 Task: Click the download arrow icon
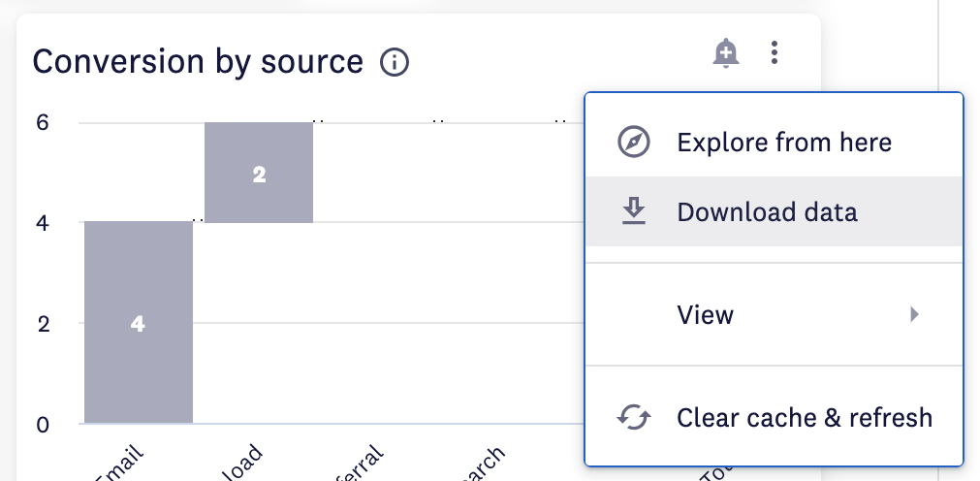click(634, 211)
